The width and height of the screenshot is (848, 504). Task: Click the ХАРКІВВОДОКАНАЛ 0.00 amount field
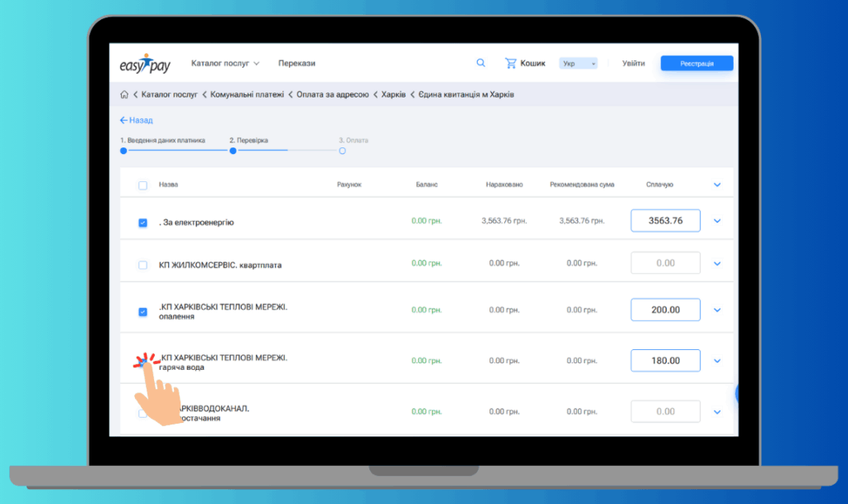665,411
